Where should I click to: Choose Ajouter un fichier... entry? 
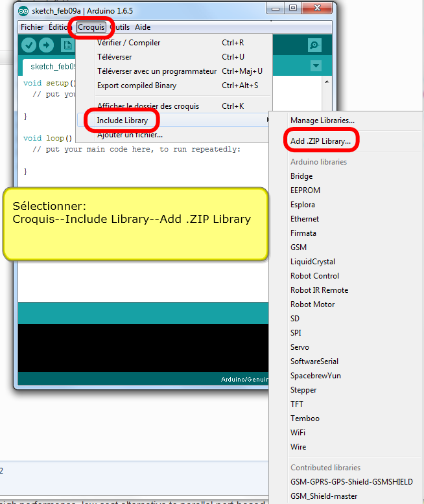pyautogui.click(x=173, y=135)
